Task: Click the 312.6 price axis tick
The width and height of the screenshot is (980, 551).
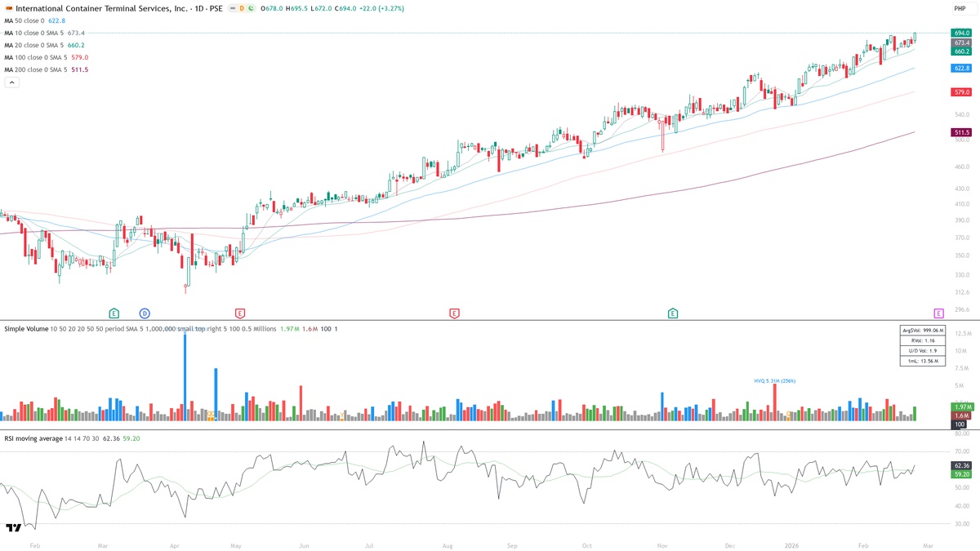Action: coord(960,292)
